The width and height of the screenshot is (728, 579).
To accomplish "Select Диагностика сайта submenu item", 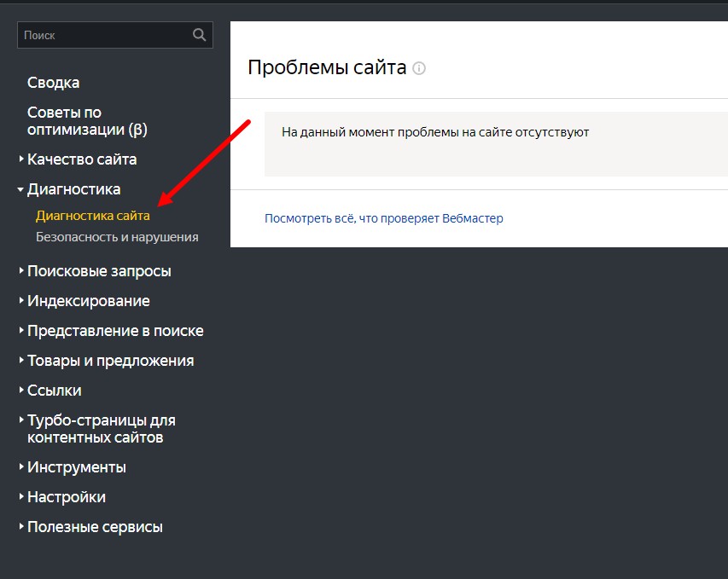I will click(x=92, y=216).
